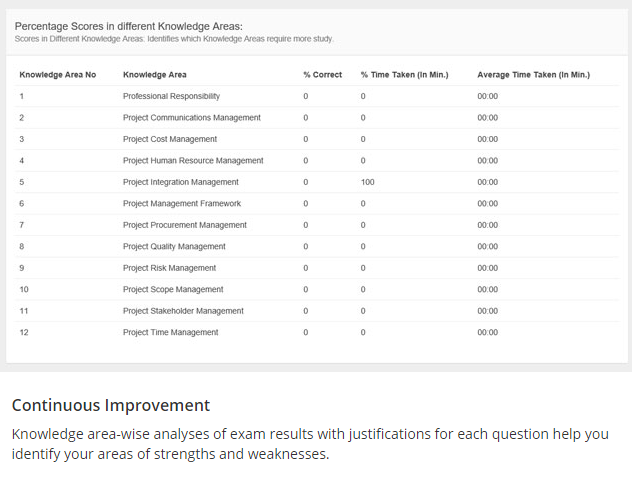Select Project Time Management row
Image resolution: width=632 pixels, height=480 pixels.
click(170, 332)
